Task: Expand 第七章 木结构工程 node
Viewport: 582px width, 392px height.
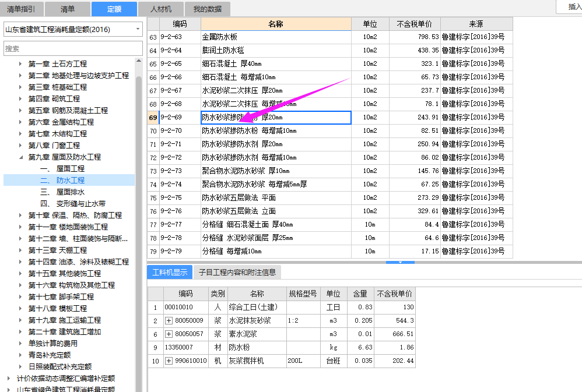Action: pyautogui.click(x=20, y=133)
